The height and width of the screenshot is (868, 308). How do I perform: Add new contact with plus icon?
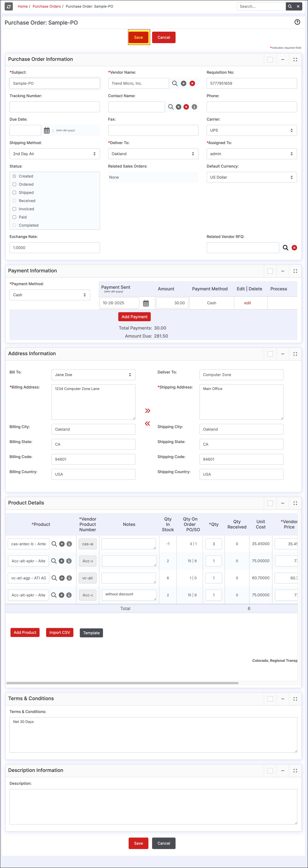179,107
